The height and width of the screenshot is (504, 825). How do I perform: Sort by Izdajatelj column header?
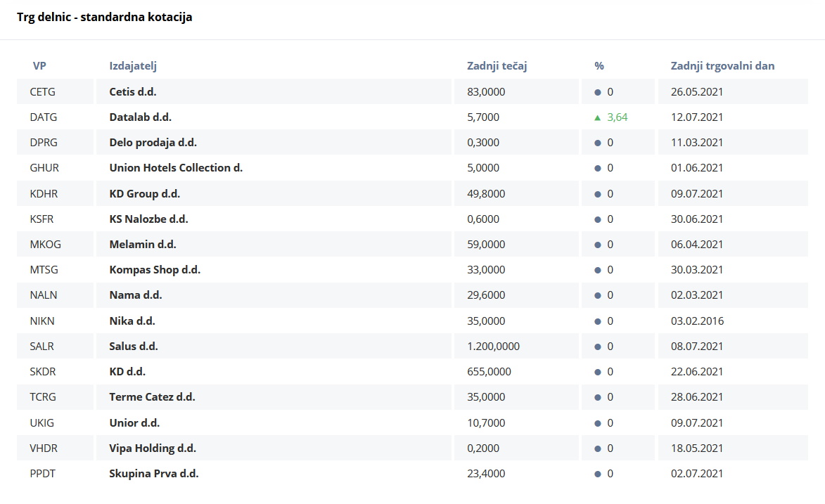tap(133, 66)
